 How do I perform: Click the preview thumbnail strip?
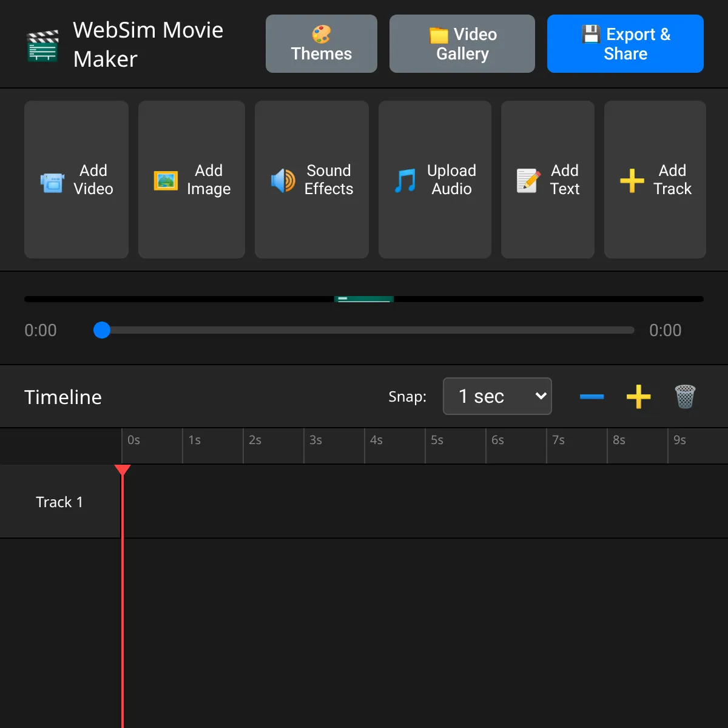click(x=364, y=298)
